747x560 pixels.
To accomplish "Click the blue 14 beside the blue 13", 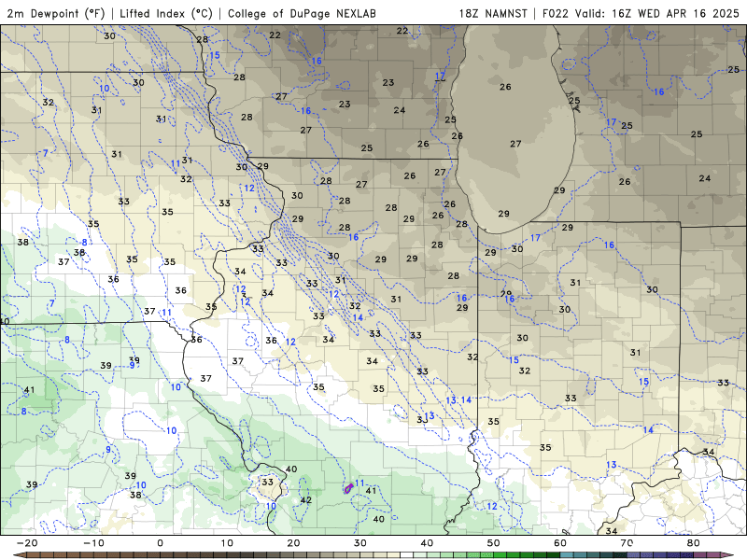I will pos(466,399).
